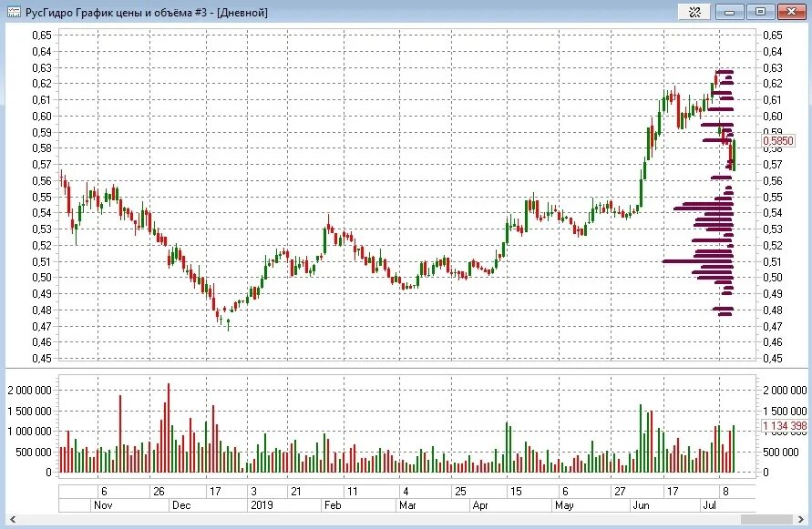Click the right-axis price label 0,65
Image resolution: width=812 pixels, height=529 pixels.
click(773, 36)
